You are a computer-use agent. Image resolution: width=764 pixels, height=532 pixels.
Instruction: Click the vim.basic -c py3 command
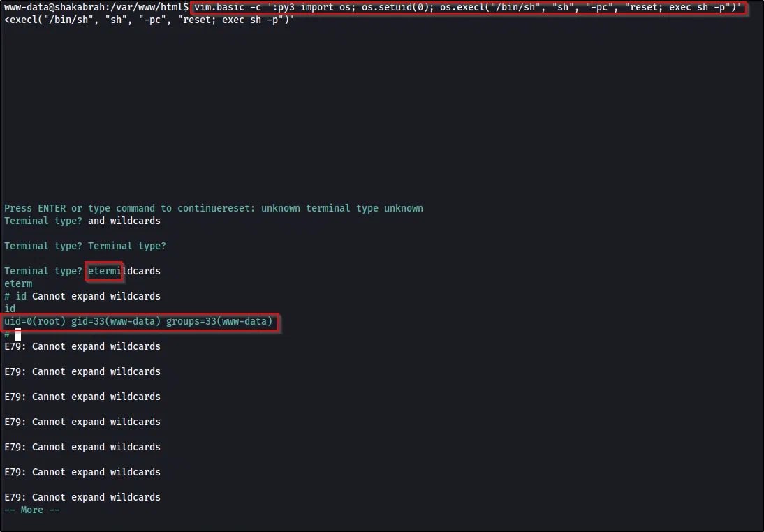point(468,7)
